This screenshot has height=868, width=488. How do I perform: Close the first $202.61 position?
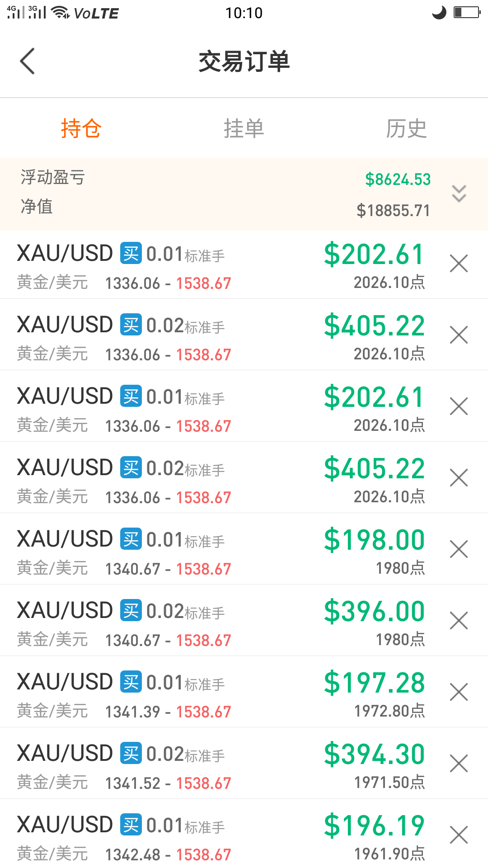coord(459,264)
